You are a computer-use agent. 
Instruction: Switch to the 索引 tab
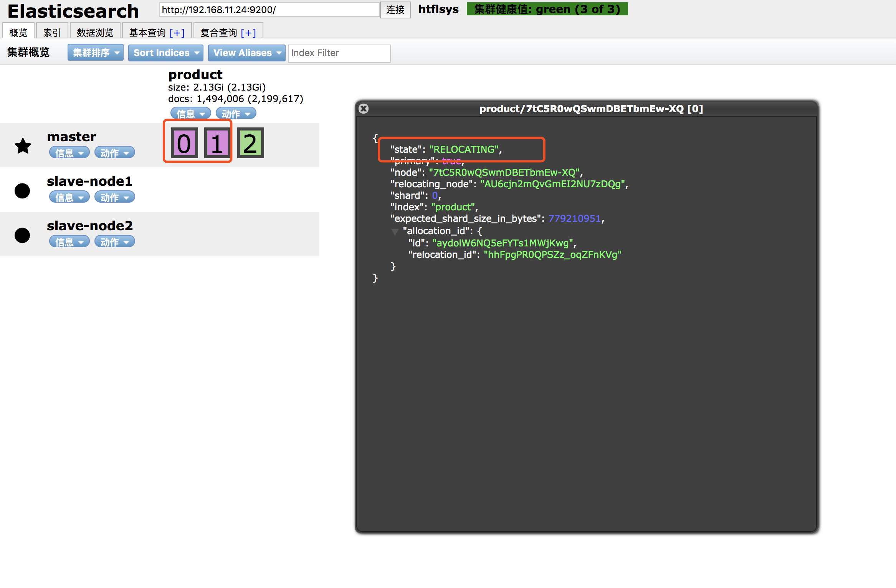(x=52, y=32)
